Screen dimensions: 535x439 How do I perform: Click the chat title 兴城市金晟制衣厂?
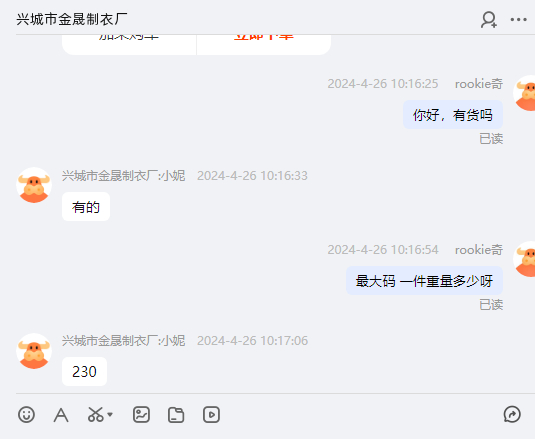[72, 19]
